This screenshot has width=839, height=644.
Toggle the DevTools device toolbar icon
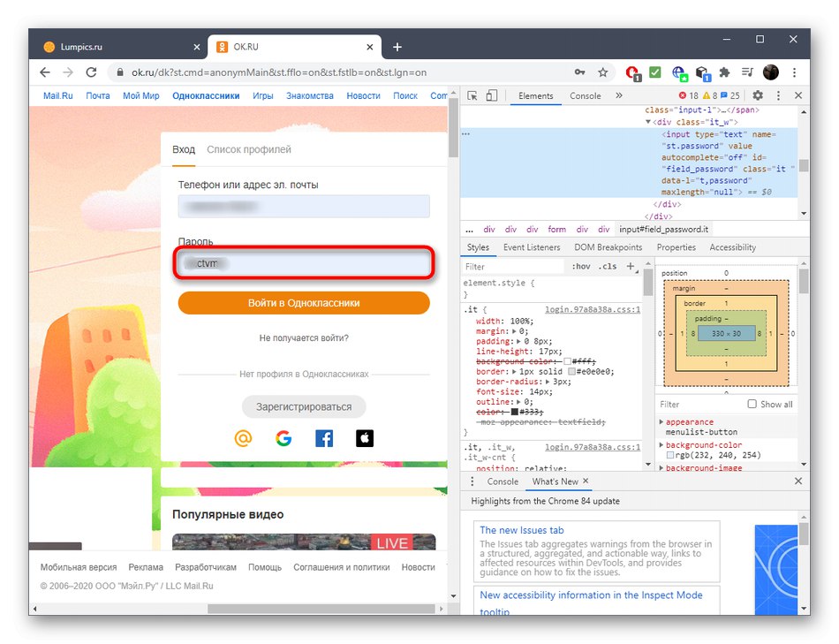point(492,95)
